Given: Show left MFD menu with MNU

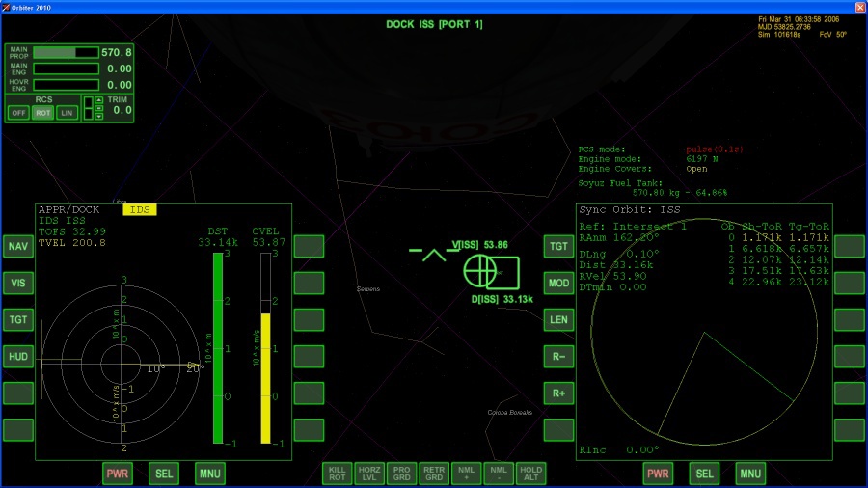Looking at the screenshot, I should click(x=210, y=474).
